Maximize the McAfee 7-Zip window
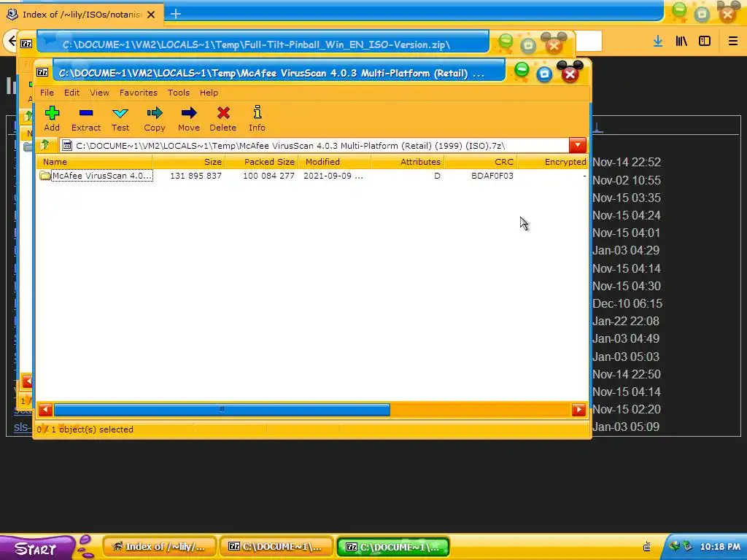The width and height of the screenshot is (747, 560). [x=544, y=74]
